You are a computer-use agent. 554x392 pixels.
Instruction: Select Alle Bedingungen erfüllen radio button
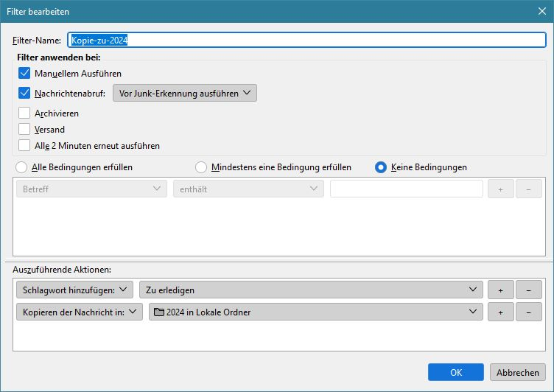pyautogui.click(x=21, y=167)
